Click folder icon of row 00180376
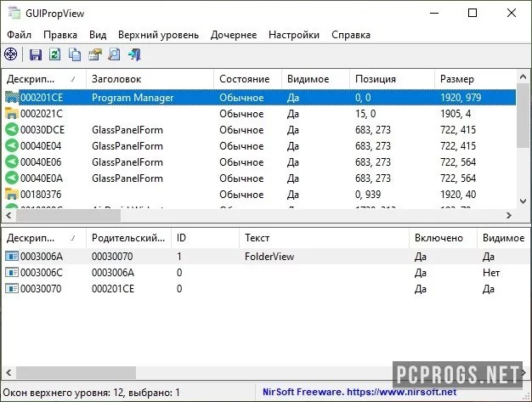Image resolution: width=532 pixels, height=402 pixels. pyautogui.click(x=12, y=194)
